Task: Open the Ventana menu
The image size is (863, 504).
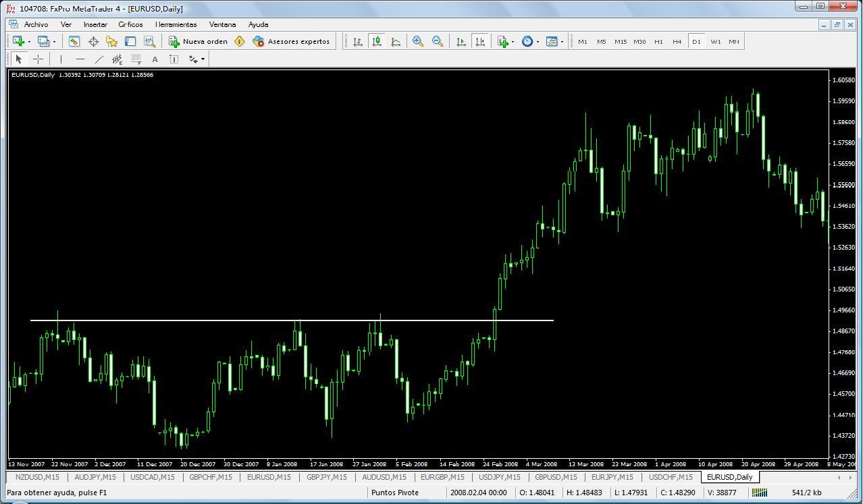Action: 223,24
